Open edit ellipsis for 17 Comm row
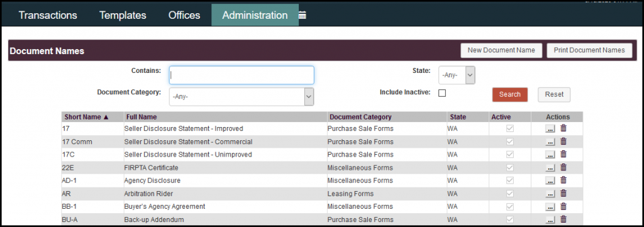Image resolution: width=644 pixels, height=227 pixels. (550, 142)
